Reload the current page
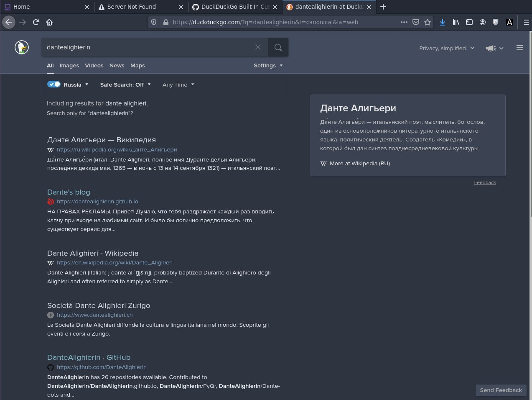 click(36, 22)
